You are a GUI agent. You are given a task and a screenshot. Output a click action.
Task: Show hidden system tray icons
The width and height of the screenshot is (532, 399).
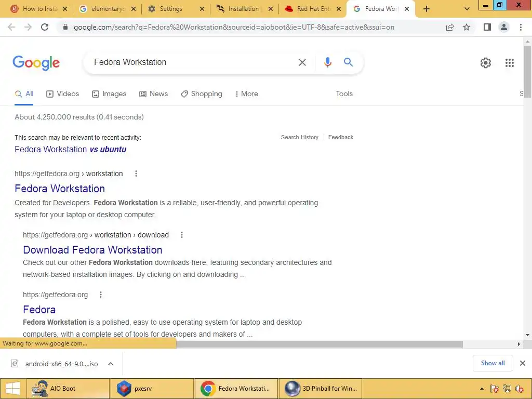(x=482, y=389)
